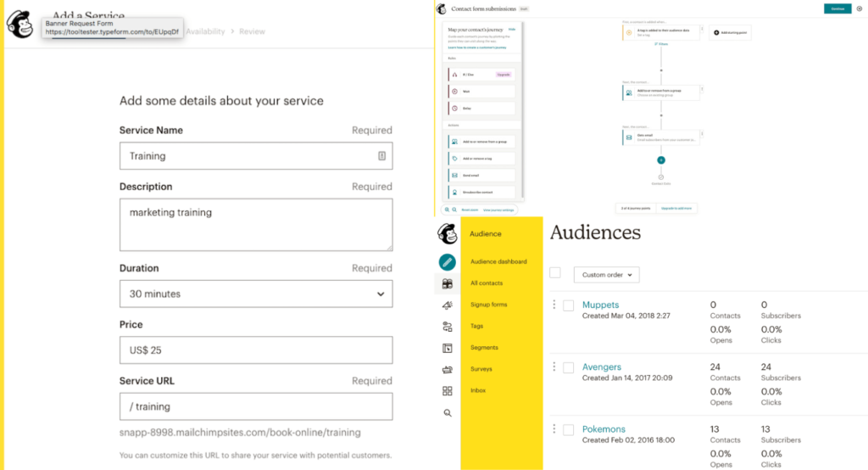Open the Pokemons audience link

[604, 429]
